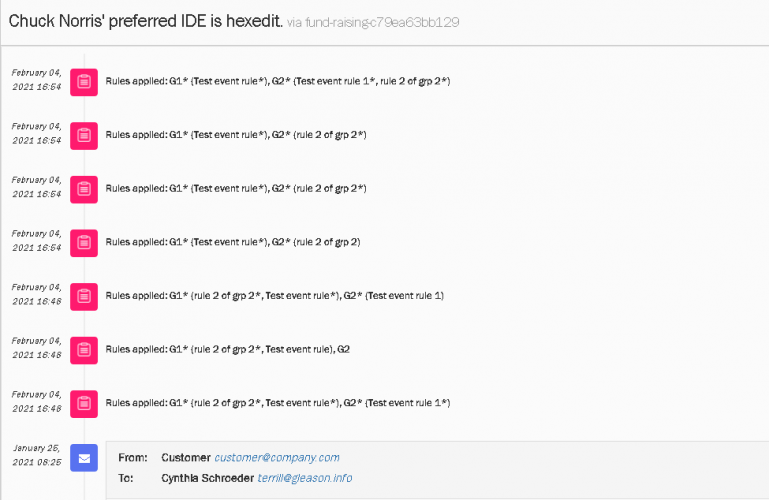Viewport: 769px width, 500px height.
Task: Click timestamp beside rules entry ending in 'G2'
Action: [x=38, y=348]
